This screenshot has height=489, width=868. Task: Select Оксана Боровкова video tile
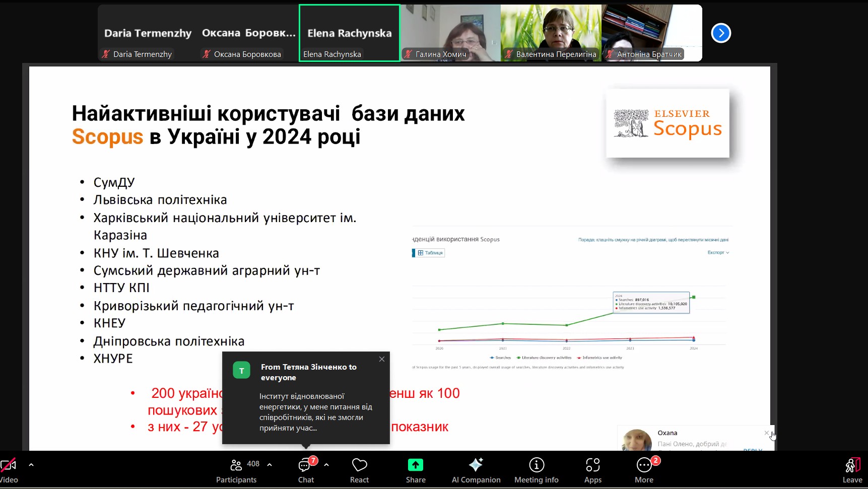click(249, 33)
